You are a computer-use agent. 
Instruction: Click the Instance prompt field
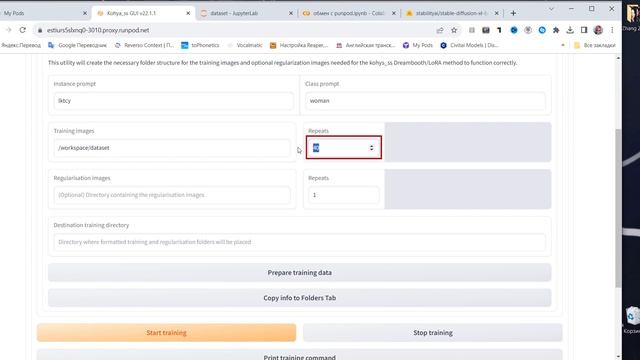173,101
